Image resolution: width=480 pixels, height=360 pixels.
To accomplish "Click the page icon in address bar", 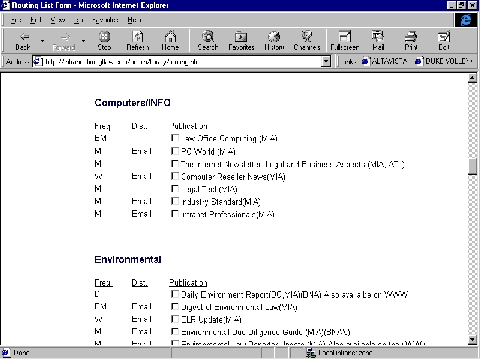I will tap(38, 62).
